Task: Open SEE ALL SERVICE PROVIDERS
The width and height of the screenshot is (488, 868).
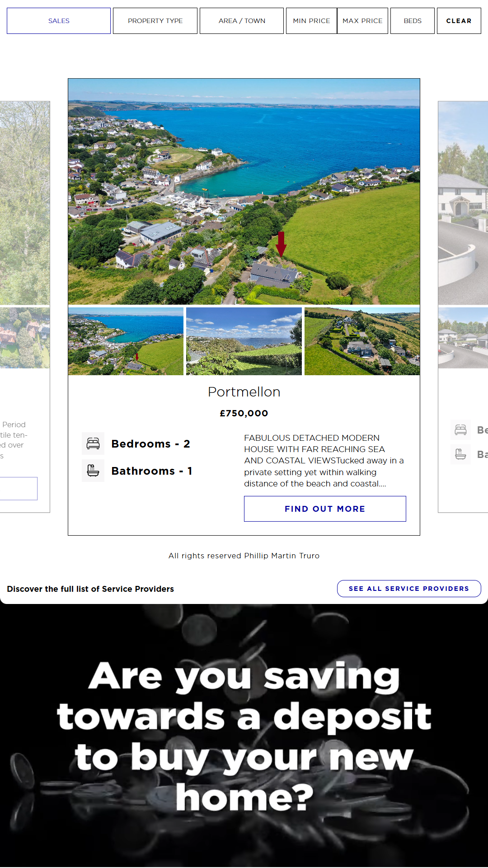Action: [409, 589]
